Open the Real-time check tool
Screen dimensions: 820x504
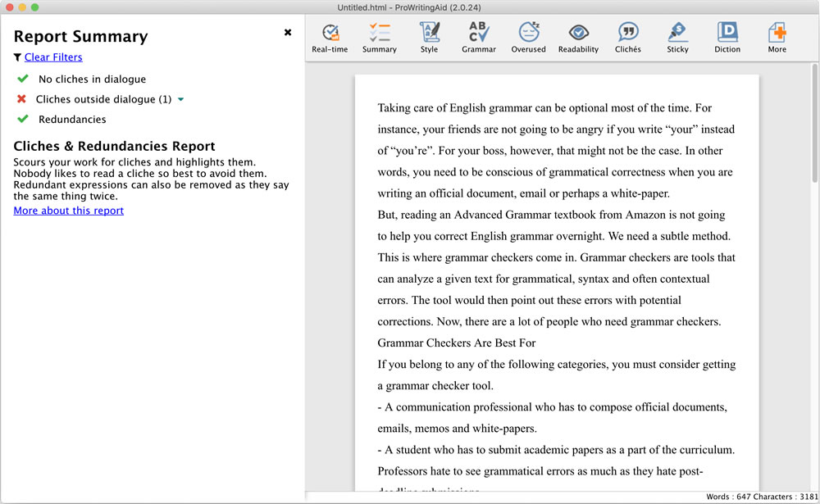click(x=330, y=39)
